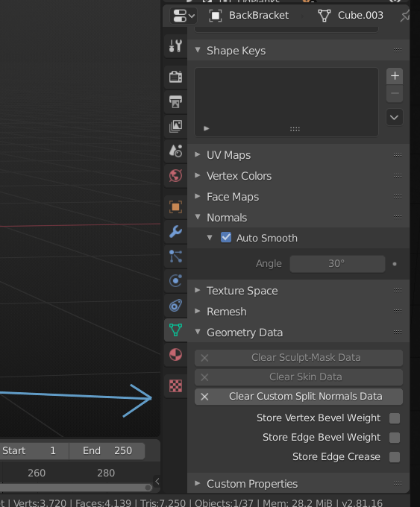Open the World properties tab
The width and height of the screenshot is (420, 507).
click(x=175, y=175)
